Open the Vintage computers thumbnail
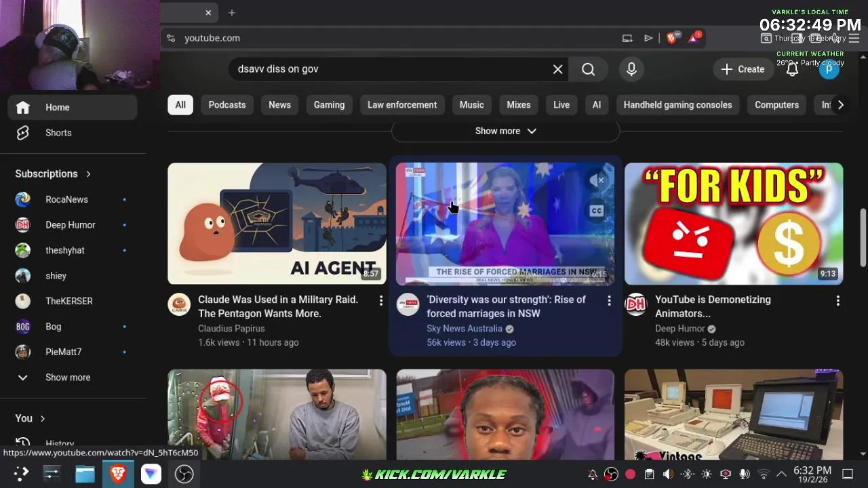The width and height of the screenshot is (868, 488). [734, 415]
